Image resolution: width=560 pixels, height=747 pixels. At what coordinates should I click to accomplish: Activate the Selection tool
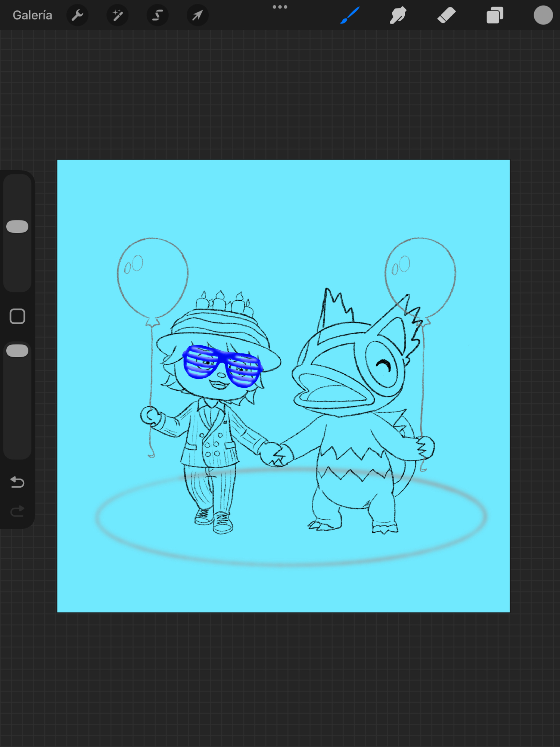(x=158, y=15)
